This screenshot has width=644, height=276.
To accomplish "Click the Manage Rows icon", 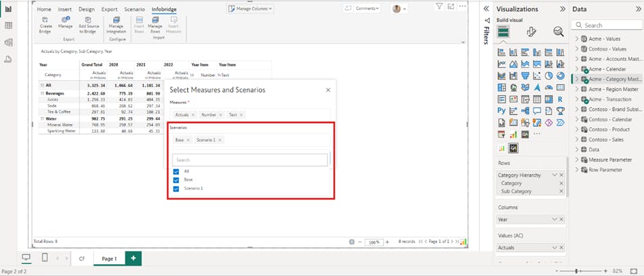I will click(155, 22).
